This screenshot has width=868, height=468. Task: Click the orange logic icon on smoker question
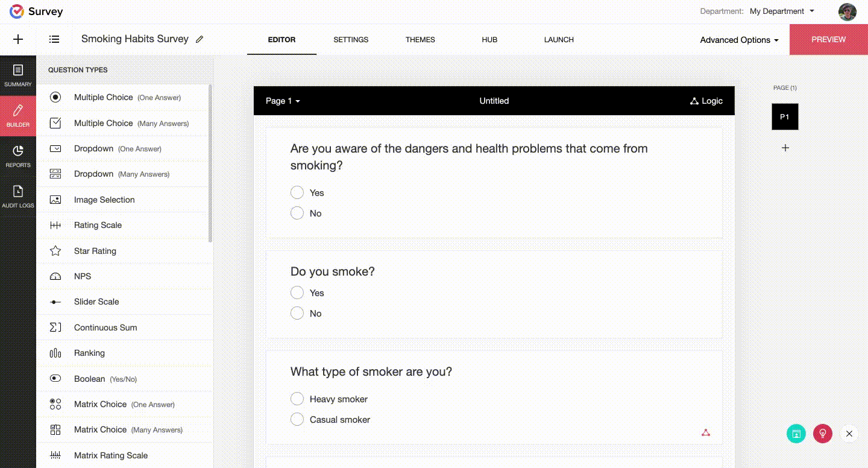click(x=706, y=432)
